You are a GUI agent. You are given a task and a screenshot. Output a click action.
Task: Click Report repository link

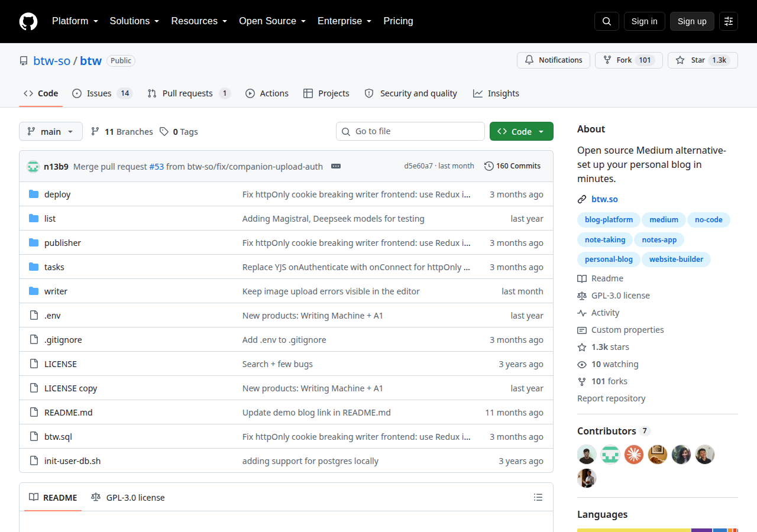[612, 398]
